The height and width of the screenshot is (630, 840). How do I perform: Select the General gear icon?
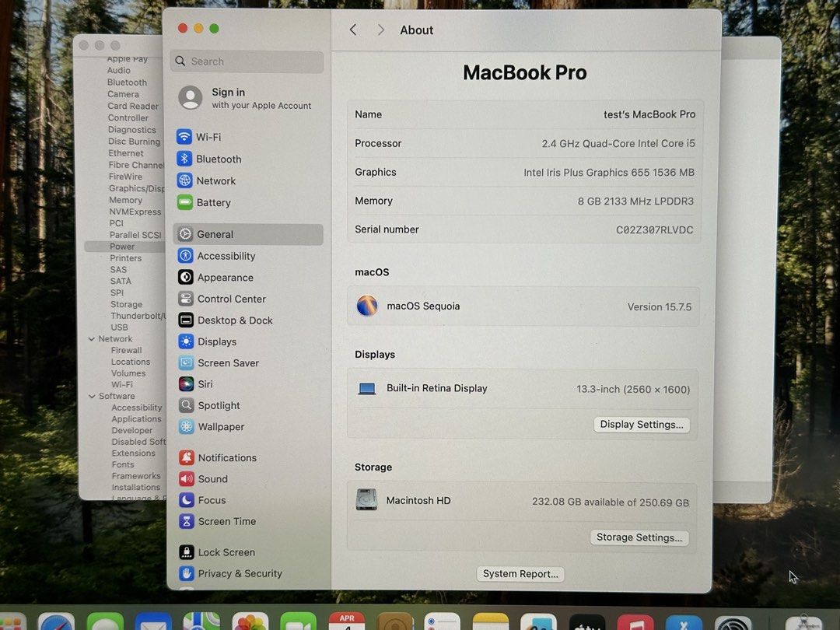(x=185, y=234)
